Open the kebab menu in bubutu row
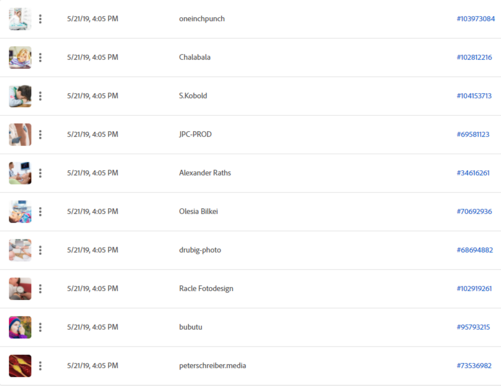The image size is (501, 386). coord(40,327)
